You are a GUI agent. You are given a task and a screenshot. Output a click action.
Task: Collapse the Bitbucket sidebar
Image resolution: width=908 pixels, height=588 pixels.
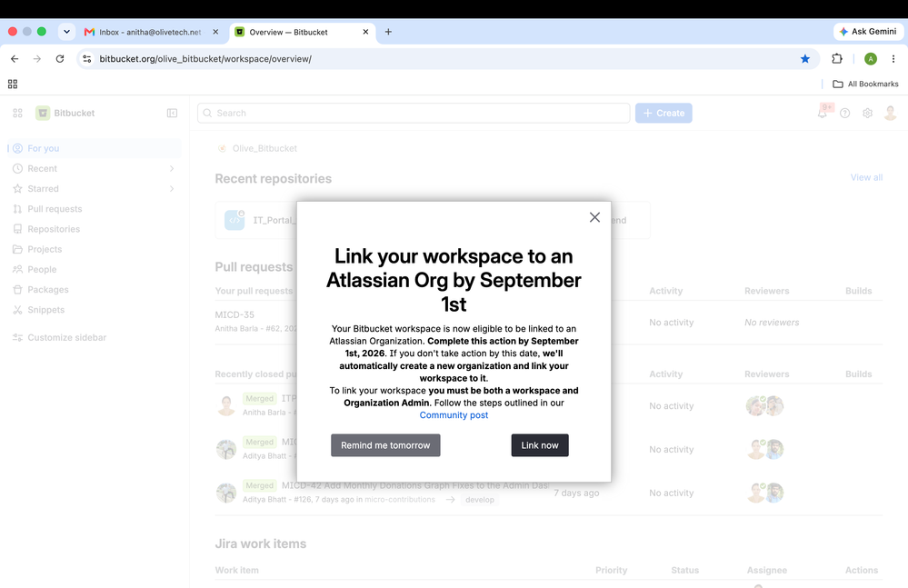click(172, 113)
